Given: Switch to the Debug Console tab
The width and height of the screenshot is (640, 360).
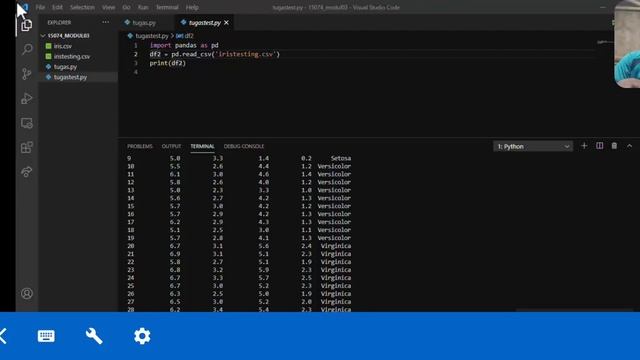Looking at the screenshot, I should (244, 146).
